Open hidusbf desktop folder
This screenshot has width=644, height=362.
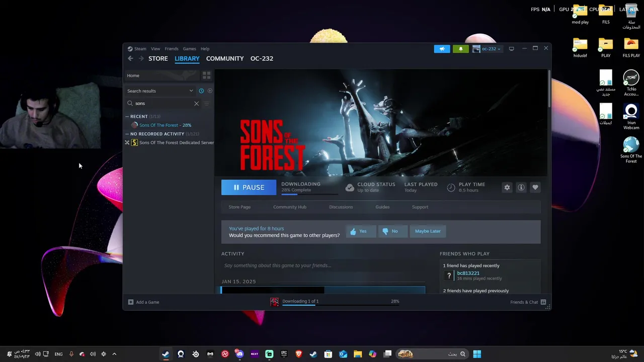click(580, 48)
